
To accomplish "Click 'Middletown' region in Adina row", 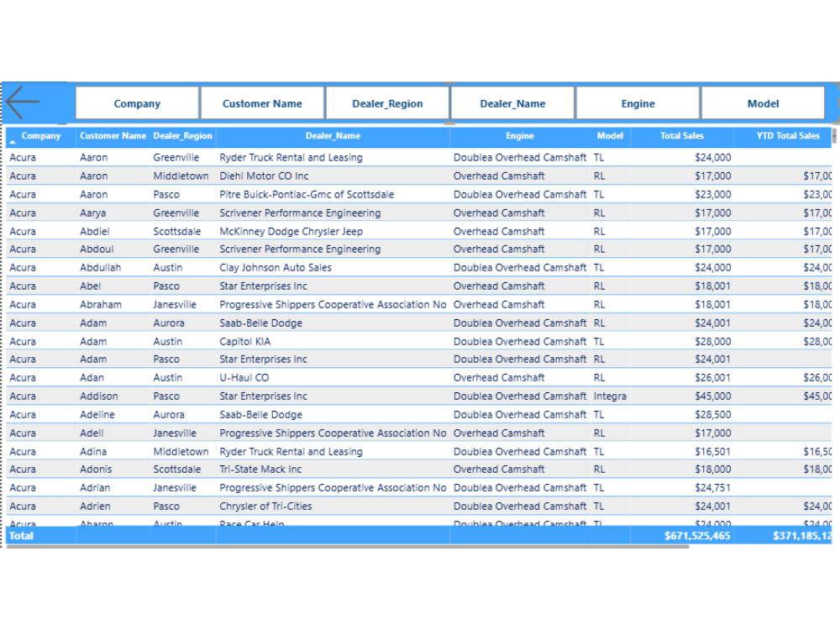I will point(181,452).
